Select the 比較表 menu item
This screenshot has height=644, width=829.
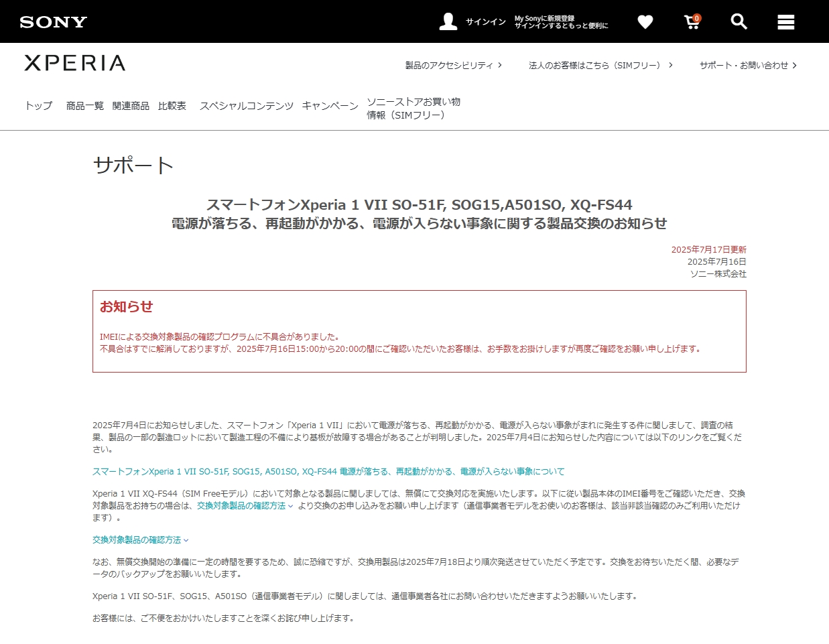[x=172, y=106]
